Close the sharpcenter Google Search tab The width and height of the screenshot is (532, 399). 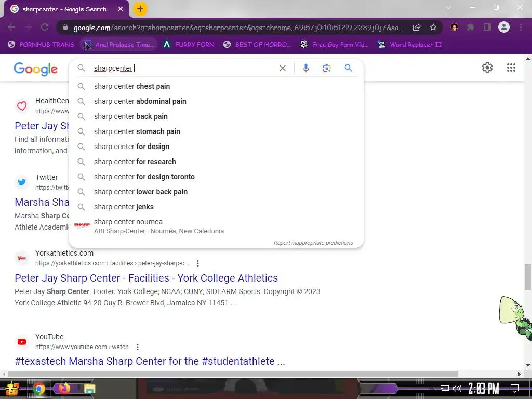pyautogui.click(x=121, y=9)
